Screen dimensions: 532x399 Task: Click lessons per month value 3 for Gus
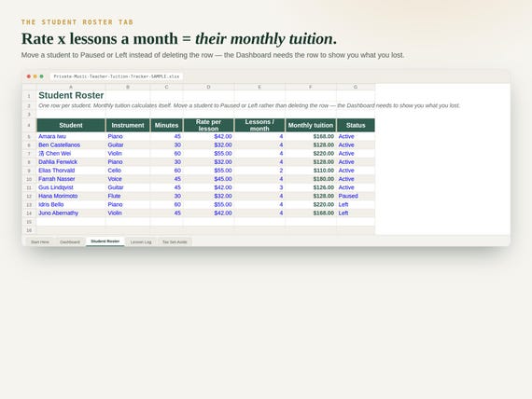[x=259, y=187]
